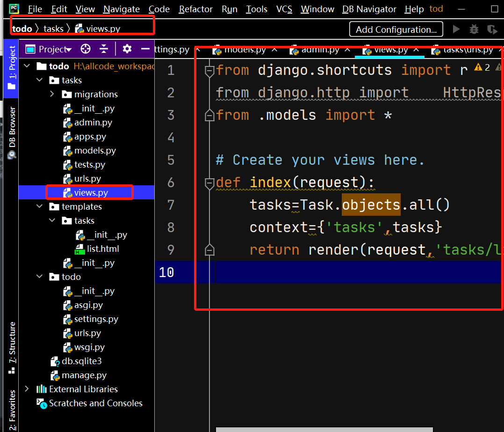Image resolution: width=504 pixels, height=432 pixels.
Task: Collapse the inner todo package folder
Action: tap(40, 276)
